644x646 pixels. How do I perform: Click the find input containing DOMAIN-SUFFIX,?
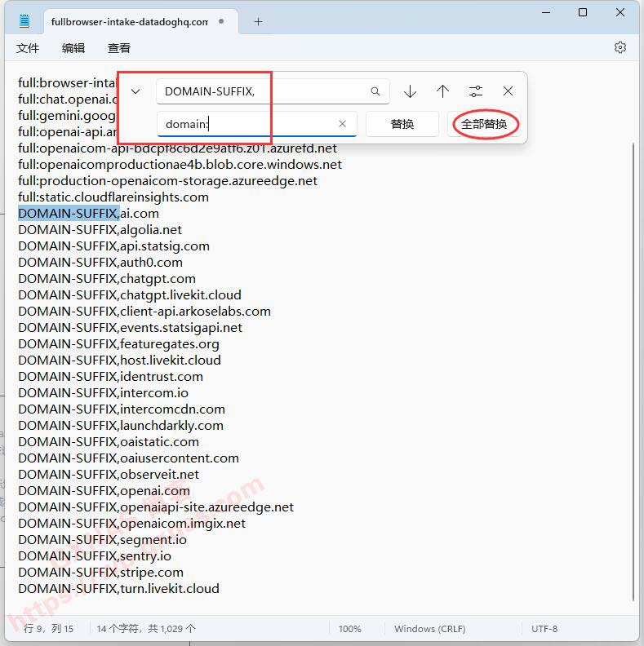(261, 91)
